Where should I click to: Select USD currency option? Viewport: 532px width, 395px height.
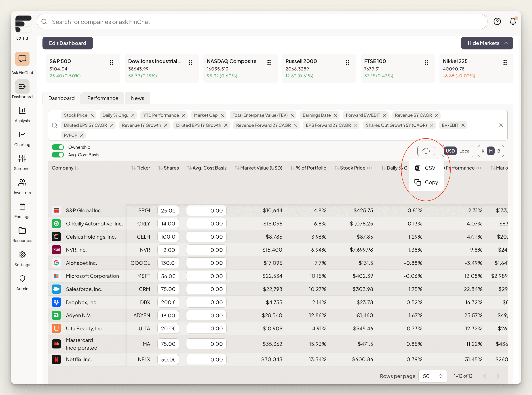click(450, 151)
